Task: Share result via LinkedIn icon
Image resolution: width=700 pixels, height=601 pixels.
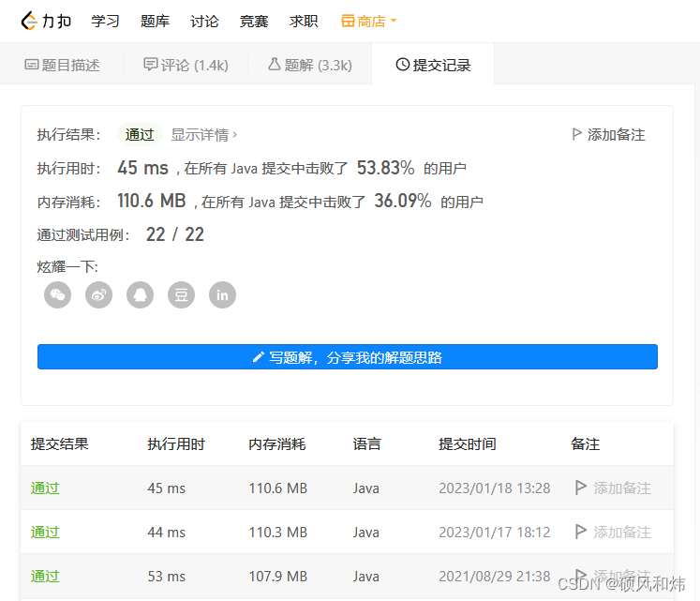Action: click(x=222, y=295)
